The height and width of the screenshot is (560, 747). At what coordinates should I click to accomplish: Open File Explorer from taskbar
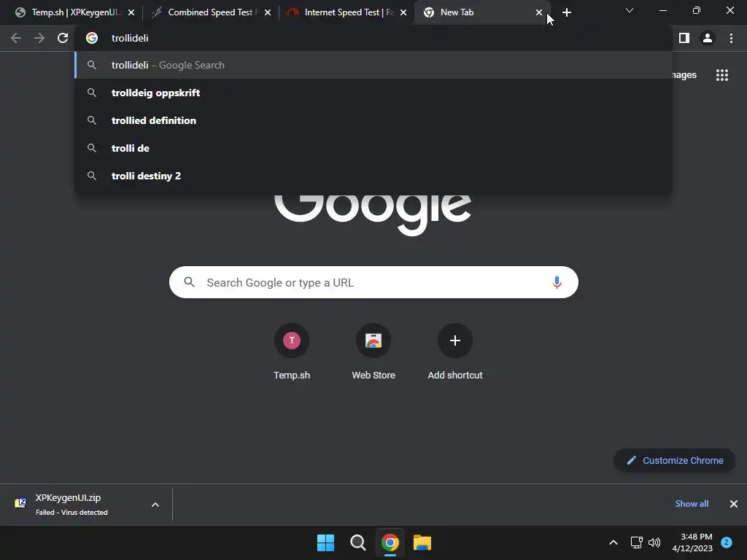point(422,542)
